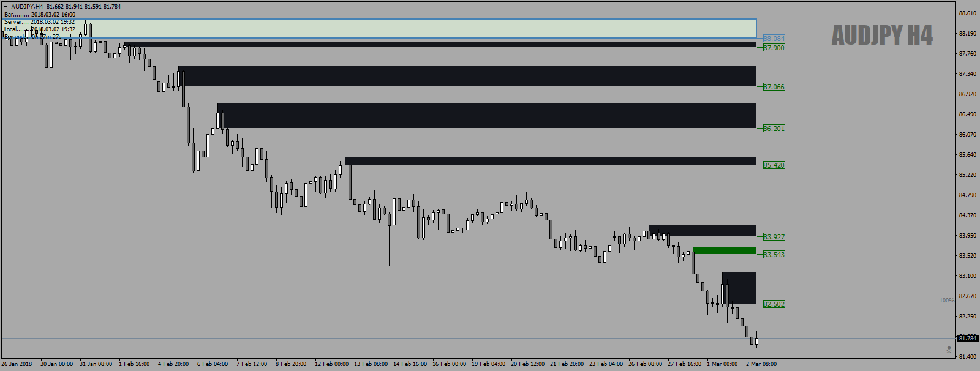Image resolution: width=980 pixels, height=371 pixels.
Task: Click the AUDJPY,H4 symbol title text
Action: point(27,7)
